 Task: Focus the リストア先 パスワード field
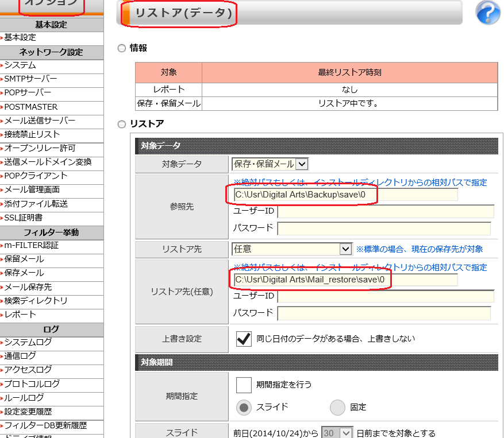click(383, 313)
